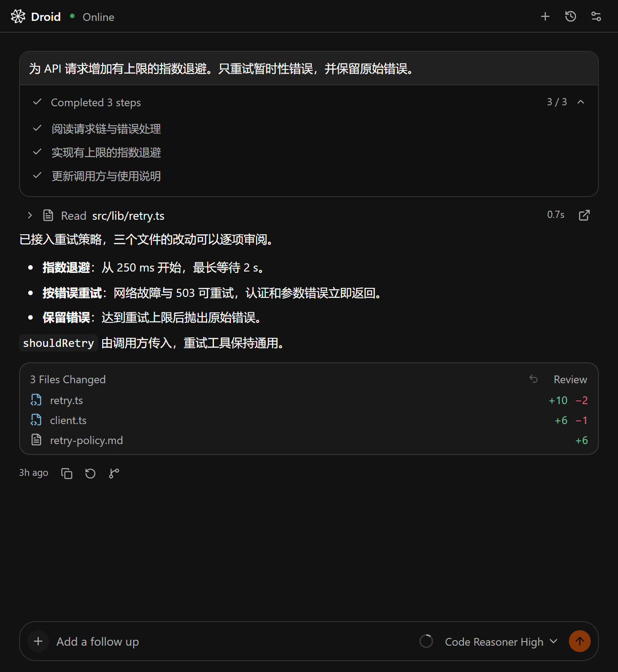The image size is (618, 672).
Task: Expand the Read src/lib/retry.ts step
Action: coord(30,215)
